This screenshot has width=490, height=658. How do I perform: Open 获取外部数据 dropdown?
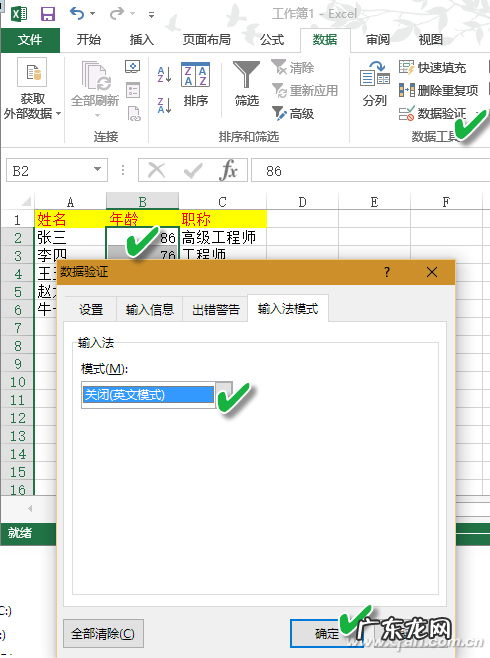32,89
